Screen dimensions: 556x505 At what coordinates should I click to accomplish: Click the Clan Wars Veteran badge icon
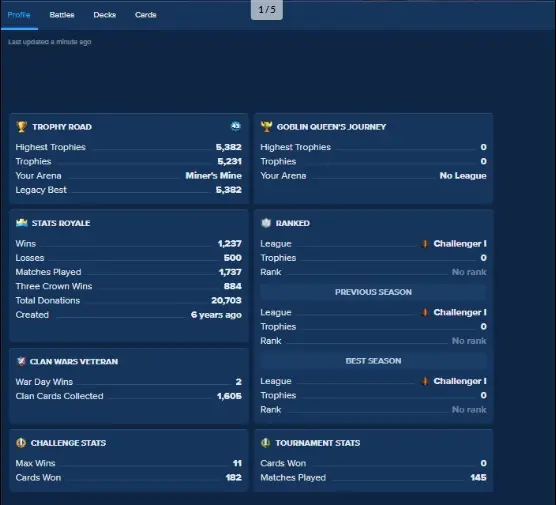[21, 361]
